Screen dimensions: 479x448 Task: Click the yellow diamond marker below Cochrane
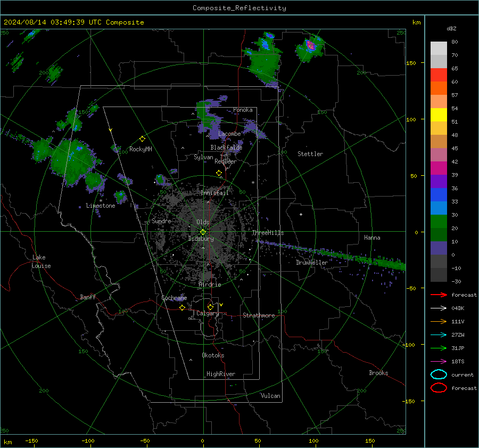[183, 308]
